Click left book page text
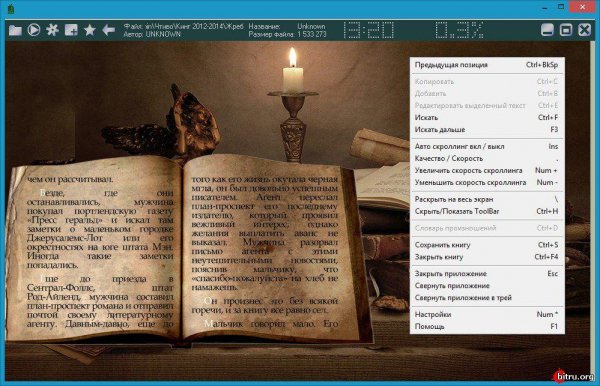Image resolution: width=600 pixels, height=386 pixels. [x=100, y=252]
